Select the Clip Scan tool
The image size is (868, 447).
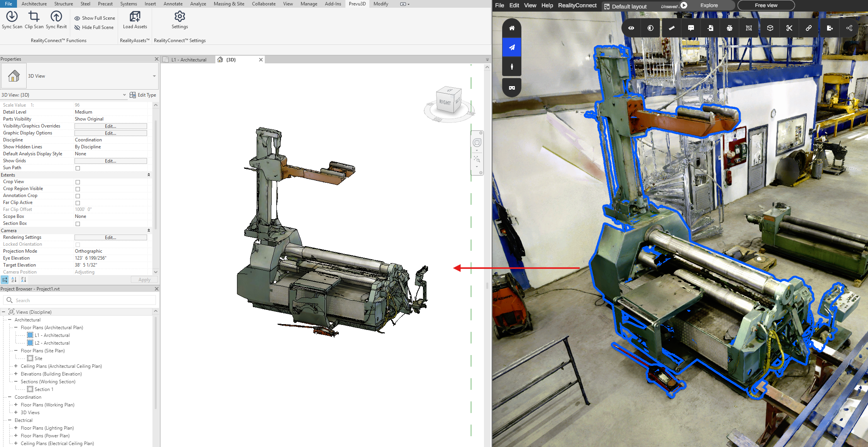point(34,17)
